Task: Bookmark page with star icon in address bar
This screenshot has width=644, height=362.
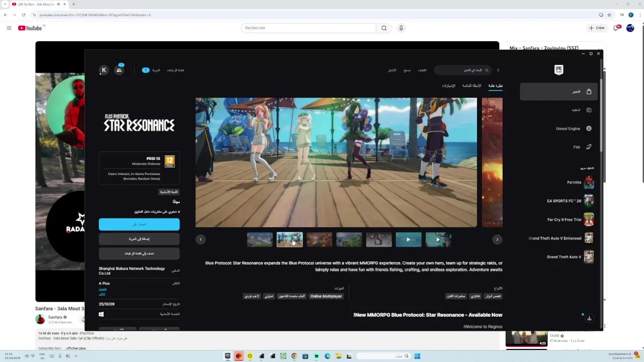Action: pyautogui.click(x=609, y=15)
